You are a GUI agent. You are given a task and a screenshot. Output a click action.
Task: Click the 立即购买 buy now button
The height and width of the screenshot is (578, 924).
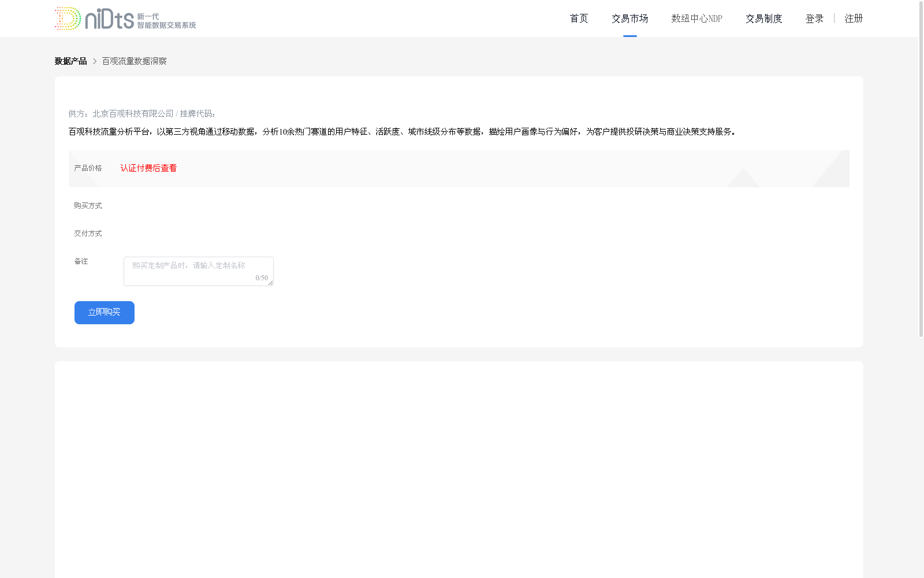point(105,313)
